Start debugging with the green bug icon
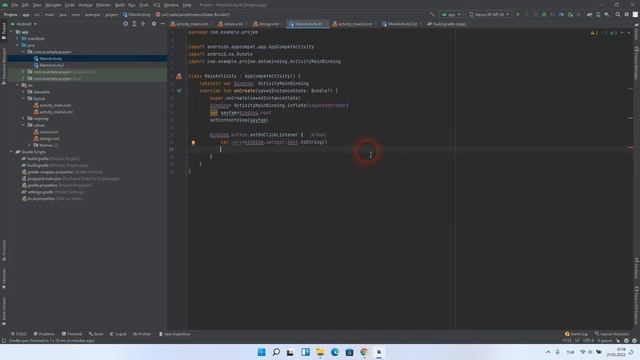The height and width of the screenshot is (360, 640). (x=544, y=14)
